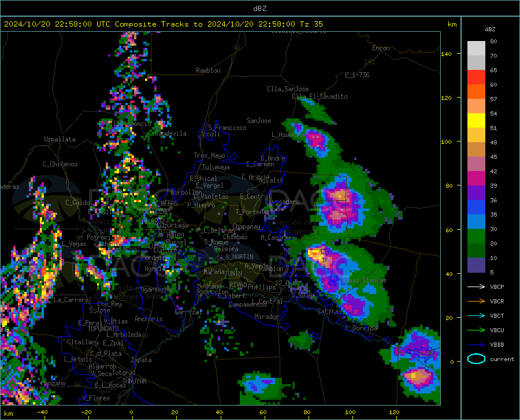Screen dimensions: 520x420
Task: Click the Manzano place label
Action: (x=53, y=383)
